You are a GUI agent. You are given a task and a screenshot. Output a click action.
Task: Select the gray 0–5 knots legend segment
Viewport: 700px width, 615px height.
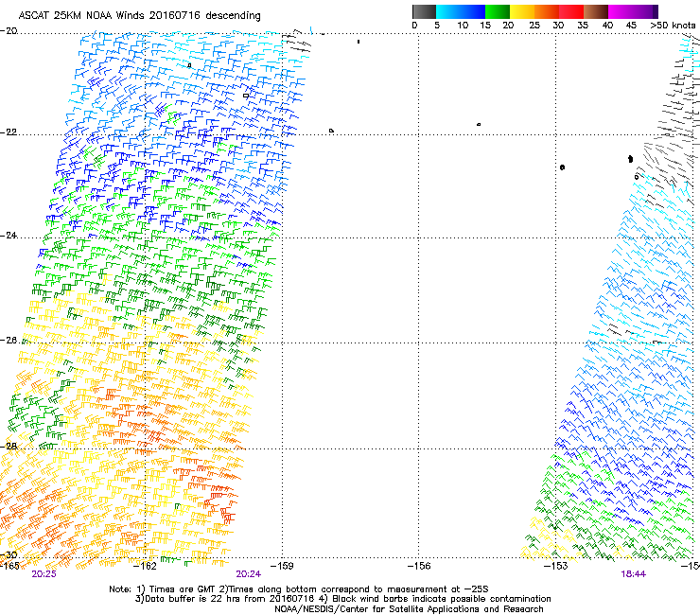pos(424,11)
